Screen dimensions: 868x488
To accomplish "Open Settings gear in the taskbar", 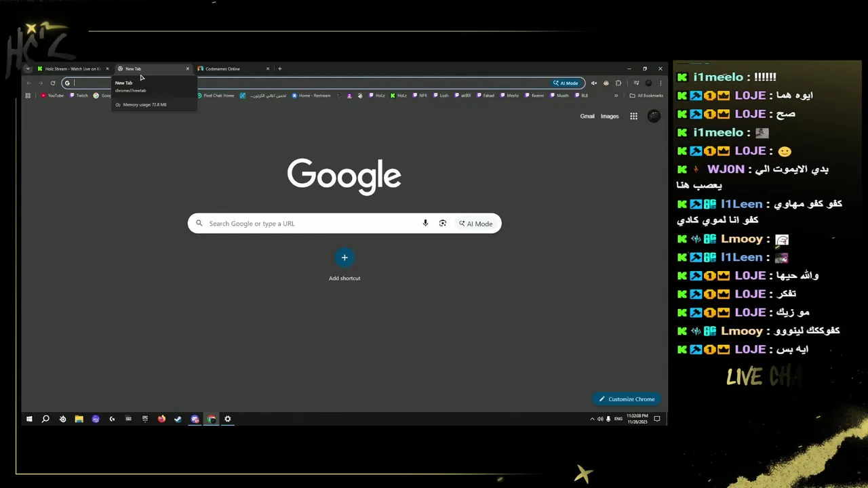I will click(228, 419).
